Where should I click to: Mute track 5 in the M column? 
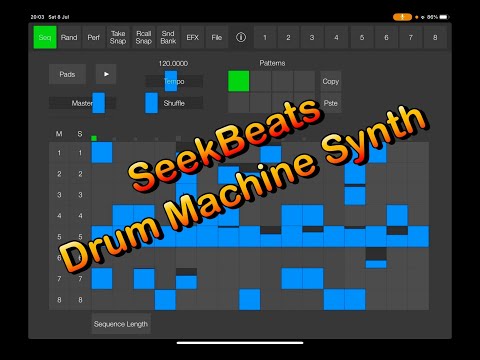pyautogui.click(x=59, y=237)
